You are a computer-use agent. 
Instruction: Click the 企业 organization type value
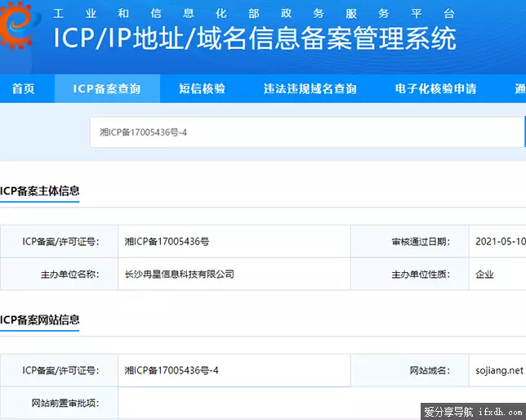coord(484,275)
